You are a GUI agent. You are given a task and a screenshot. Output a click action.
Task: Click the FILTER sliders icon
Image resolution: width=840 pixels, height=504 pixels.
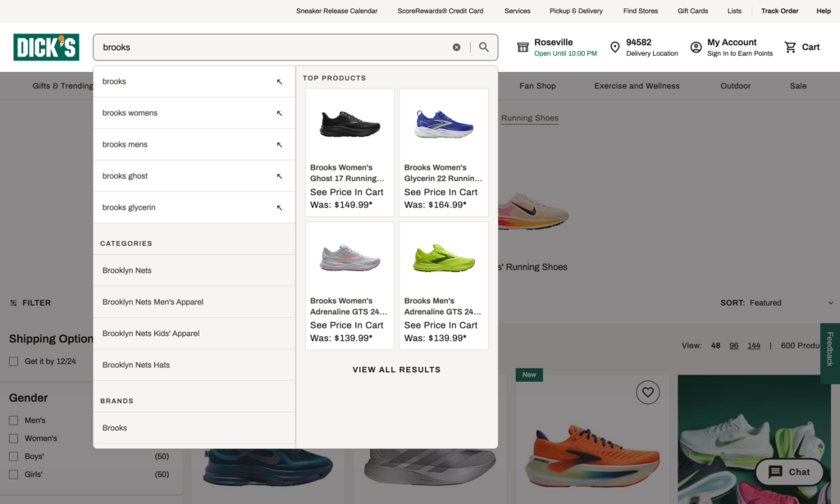point(13,303)
